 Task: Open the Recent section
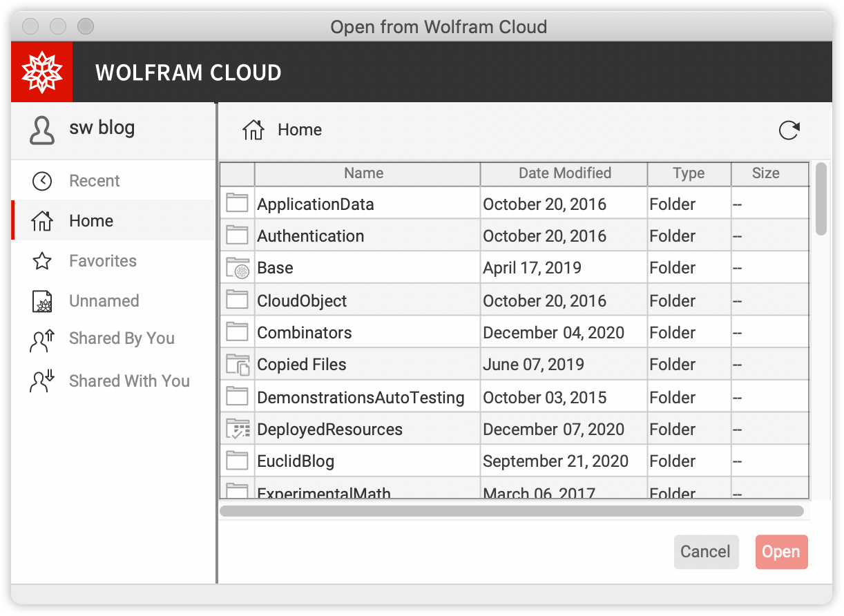113,181
